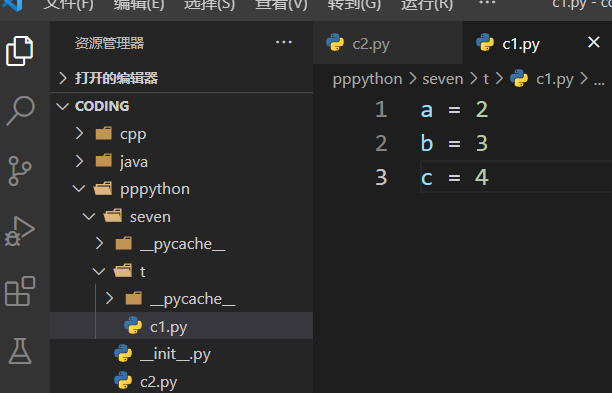Open the File (文件) menu

68,5
